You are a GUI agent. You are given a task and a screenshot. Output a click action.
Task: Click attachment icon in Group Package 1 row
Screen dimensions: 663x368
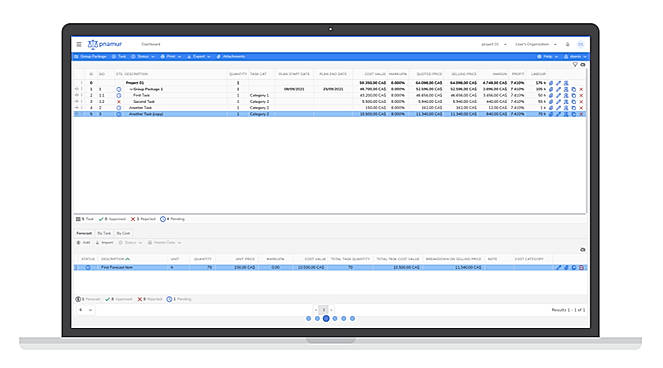551,89
